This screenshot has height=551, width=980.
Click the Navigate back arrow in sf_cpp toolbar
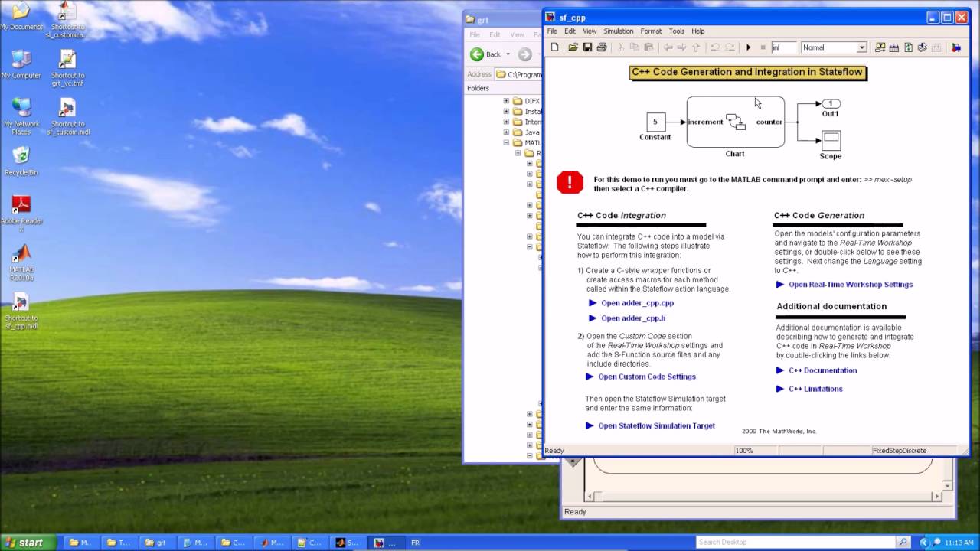668,47
